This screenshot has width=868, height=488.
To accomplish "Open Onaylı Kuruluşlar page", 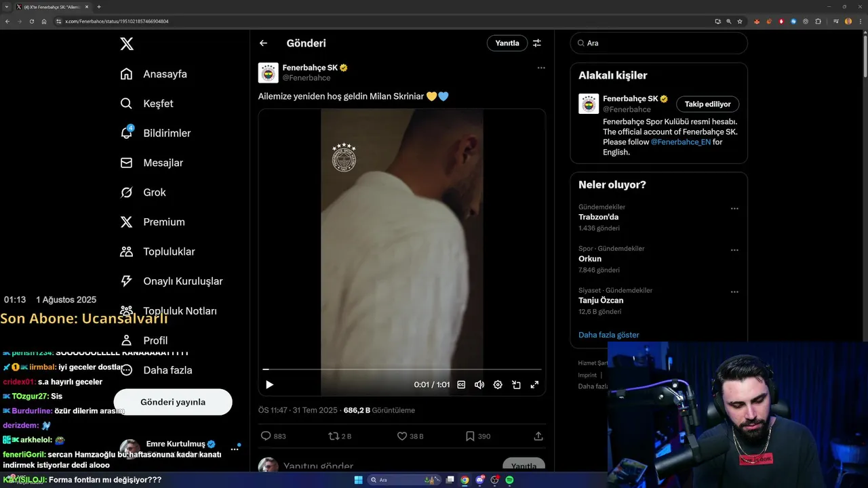I will (171, 281).
